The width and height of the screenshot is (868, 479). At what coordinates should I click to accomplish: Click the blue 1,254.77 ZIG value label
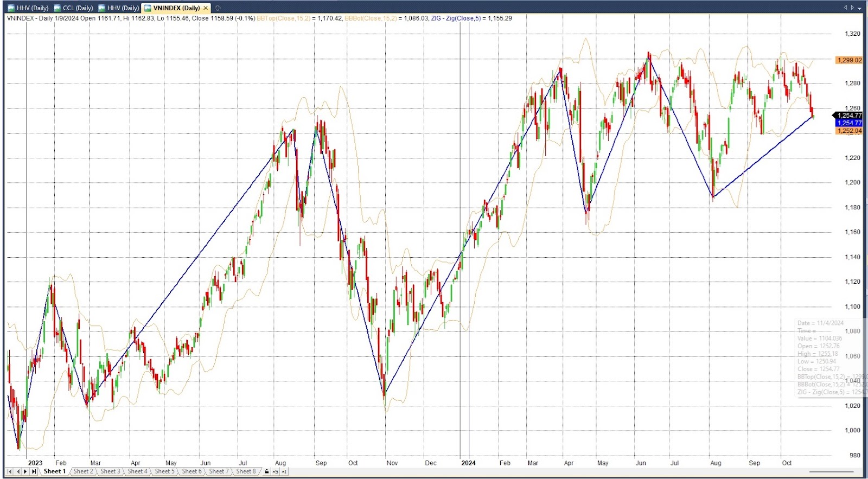[x=849, y=123]
